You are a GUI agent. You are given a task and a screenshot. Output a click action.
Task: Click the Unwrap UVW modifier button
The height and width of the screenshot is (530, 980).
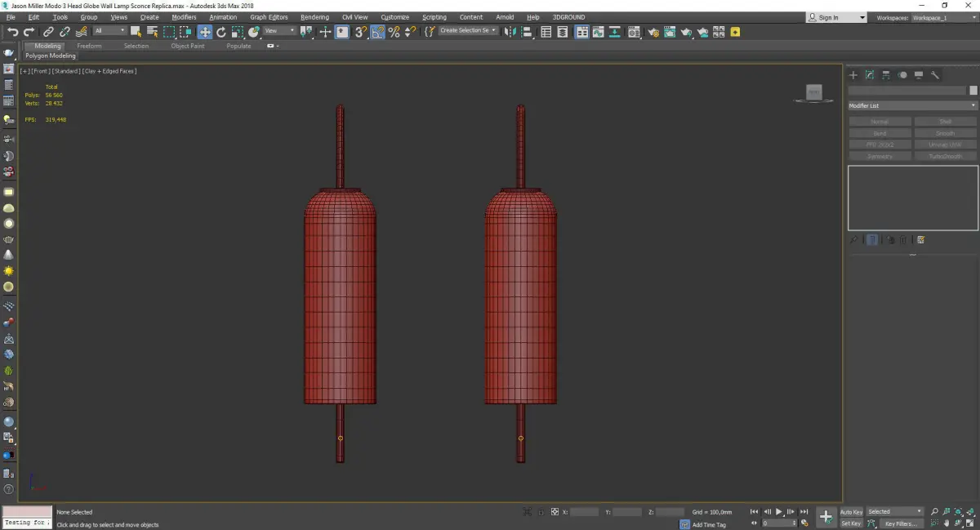[946, 145]
